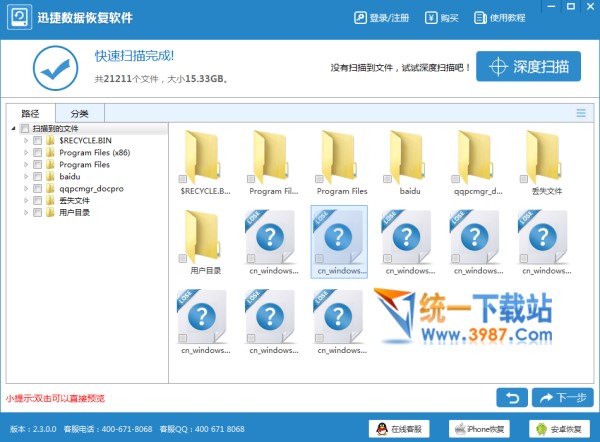Maximize the application window
Screen dimensions: 600x442
571,7
